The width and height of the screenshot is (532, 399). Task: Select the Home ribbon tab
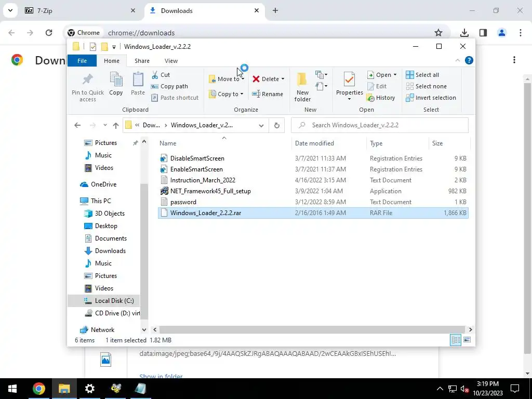pyautogui.click(x=112, y=61)
